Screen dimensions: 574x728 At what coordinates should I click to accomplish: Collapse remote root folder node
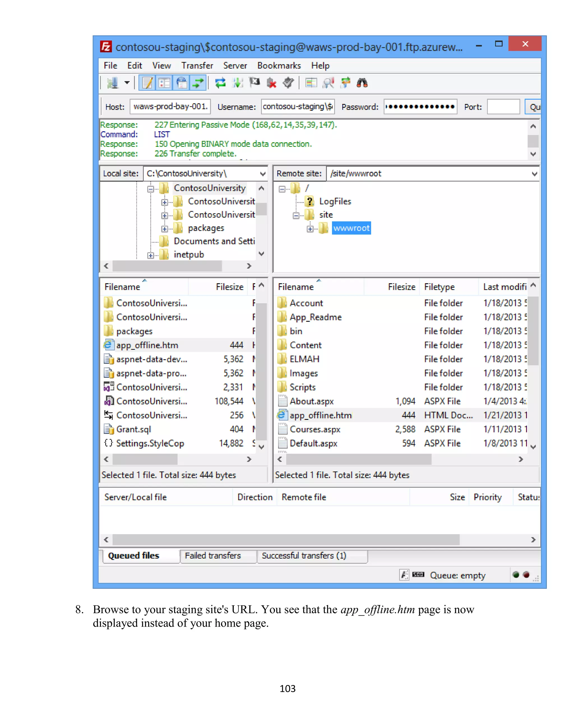pos(282,189)
